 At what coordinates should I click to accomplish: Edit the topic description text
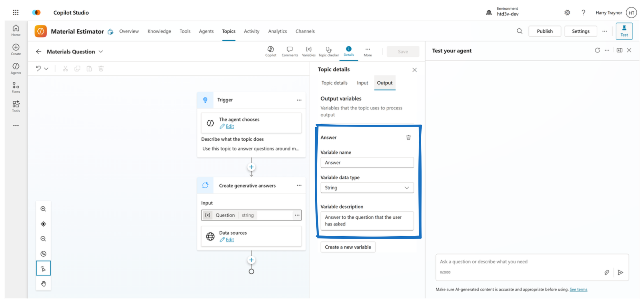click(x=251, y=149)
